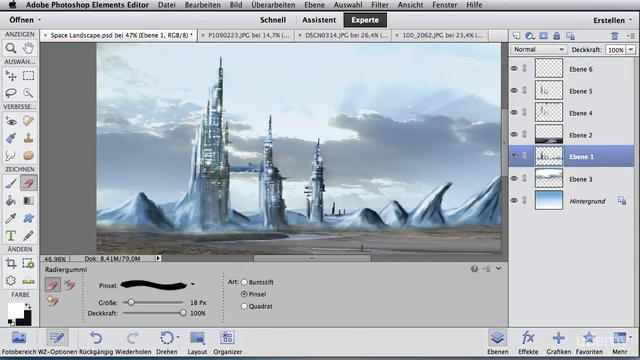Select the Recompose tool

click(x=28, y=263)
